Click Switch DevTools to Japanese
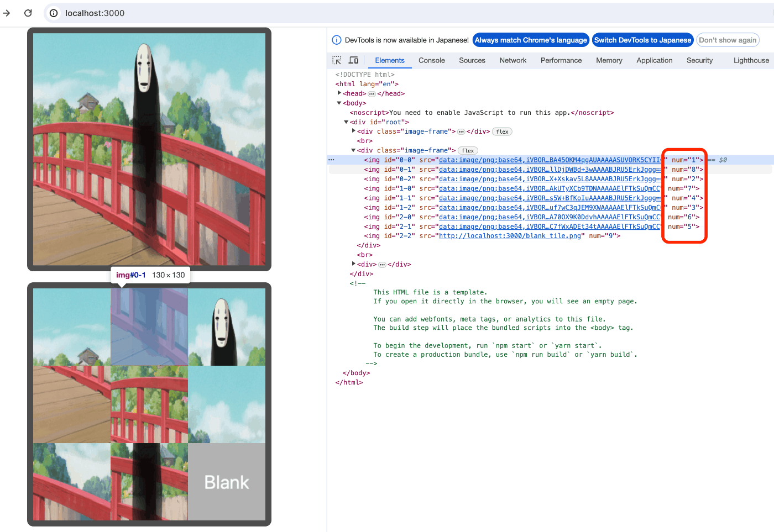The height and width of the screenshot is (532, 774). (x=642, y=40)
